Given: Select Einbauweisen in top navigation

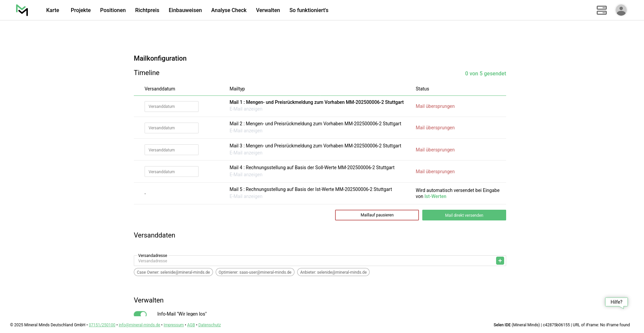Looking at the screenshot, I should click(x=185, y=10).
